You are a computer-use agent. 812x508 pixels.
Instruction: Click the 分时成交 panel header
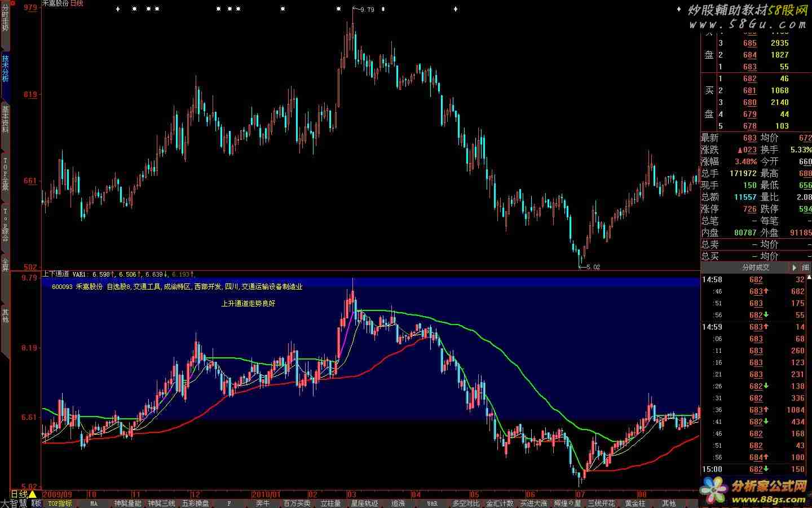pos(756,268)
